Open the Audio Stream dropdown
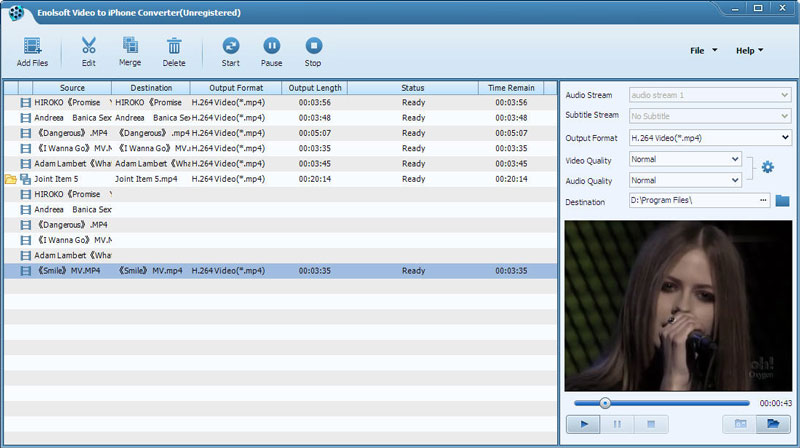The image size is (800, 448). pos(710,95)
